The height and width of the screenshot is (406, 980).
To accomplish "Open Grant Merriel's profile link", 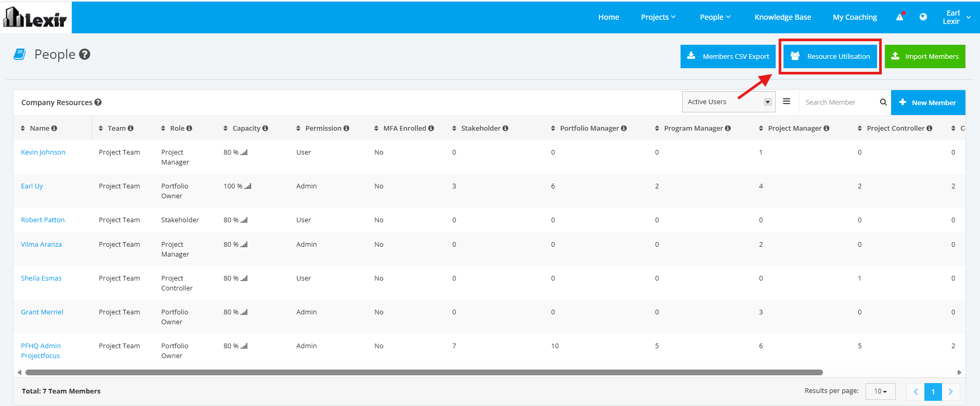I will pyautogui.click(x=42, y=312).
